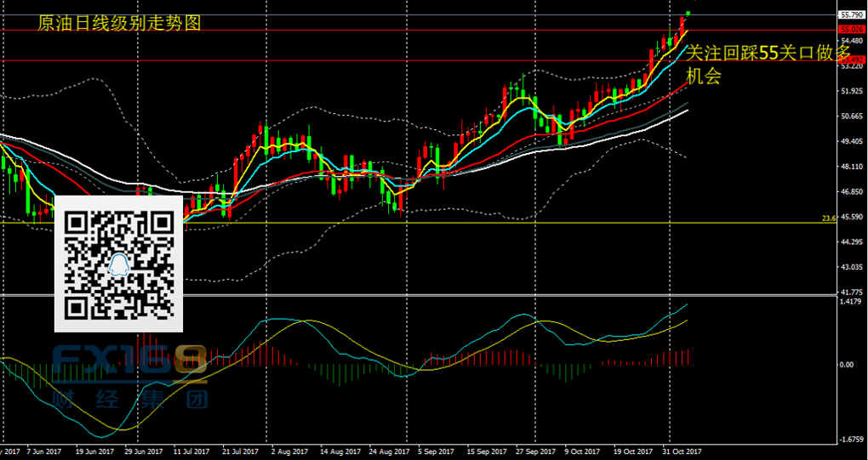Click the red 55.036 price tag
This screenshot has height=460, width=868.
point(849,29)
